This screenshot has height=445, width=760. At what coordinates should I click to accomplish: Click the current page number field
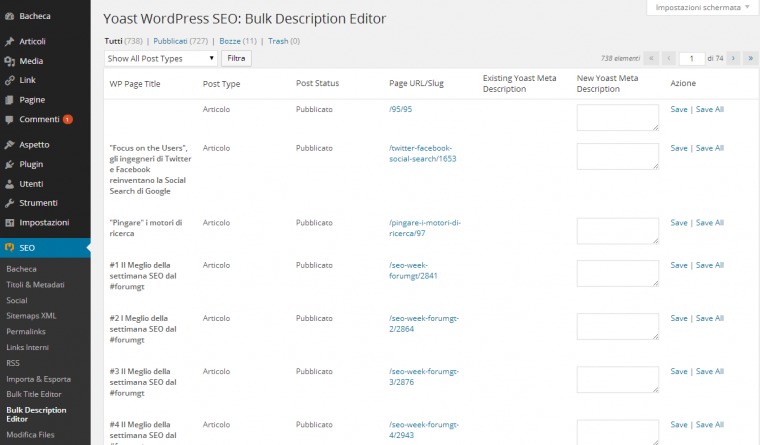pyautogui.click(x=692, y=58)
